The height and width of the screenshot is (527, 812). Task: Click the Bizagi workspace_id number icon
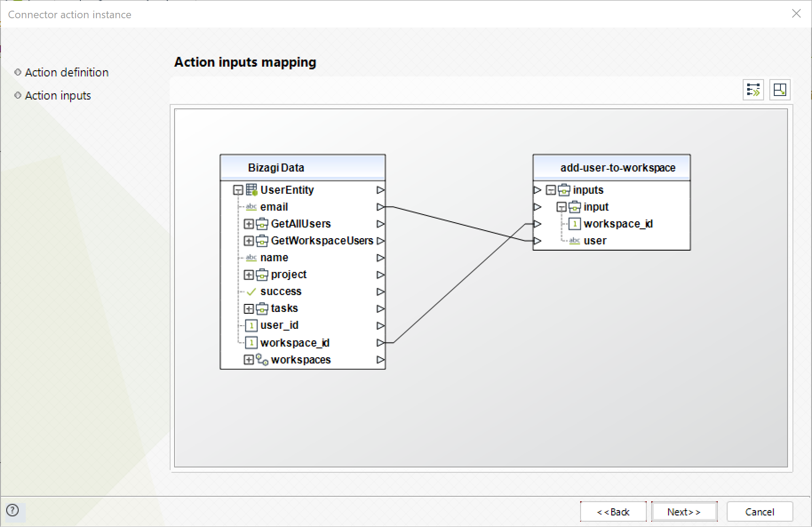pyautogui.click(x=251, y=343)
